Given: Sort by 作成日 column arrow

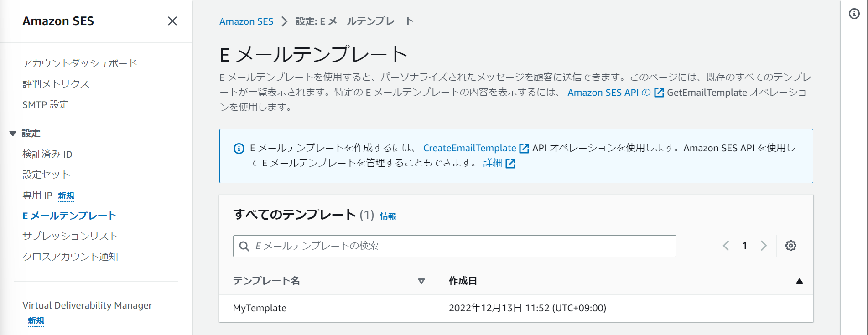Looking at the screenshot, I should click(x=799, y=281).
